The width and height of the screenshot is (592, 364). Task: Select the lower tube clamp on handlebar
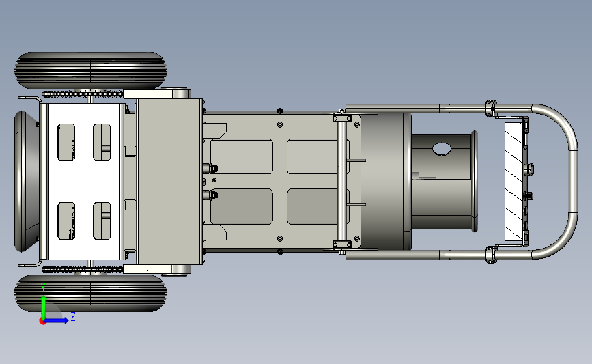pos(491,255)
